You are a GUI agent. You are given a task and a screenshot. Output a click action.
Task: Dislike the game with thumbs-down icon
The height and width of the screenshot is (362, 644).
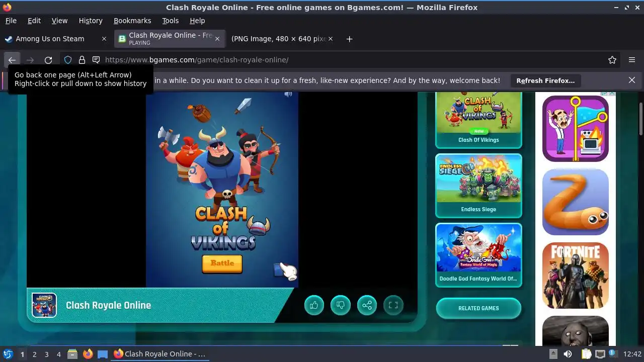[341, 305]
